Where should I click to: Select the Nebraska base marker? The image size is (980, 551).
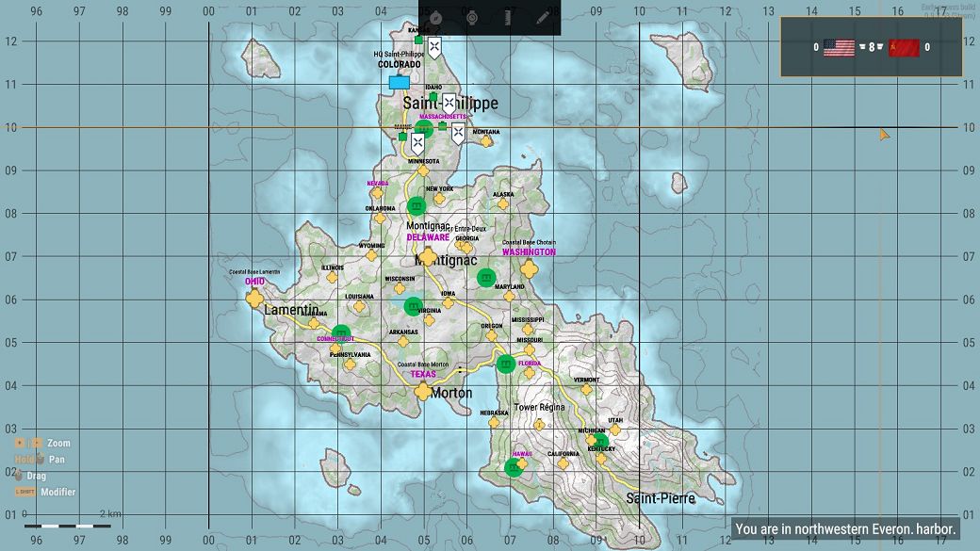point(495,422)
